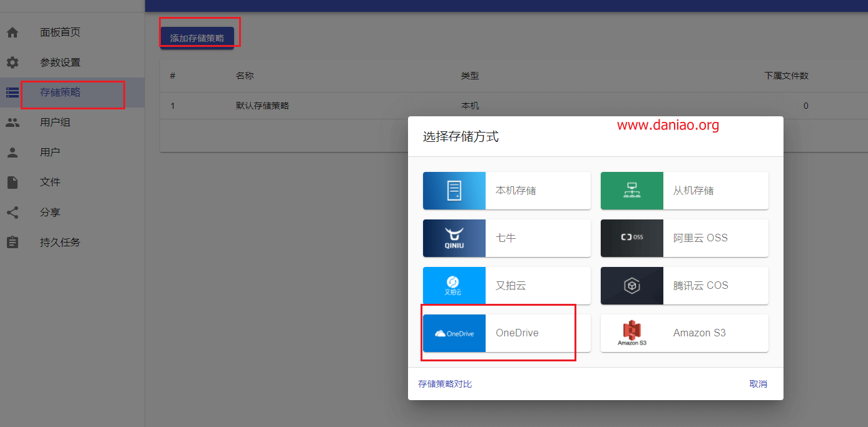Click the gear icon for 参数设置
The image size is (868, 427).
point(13,63)
